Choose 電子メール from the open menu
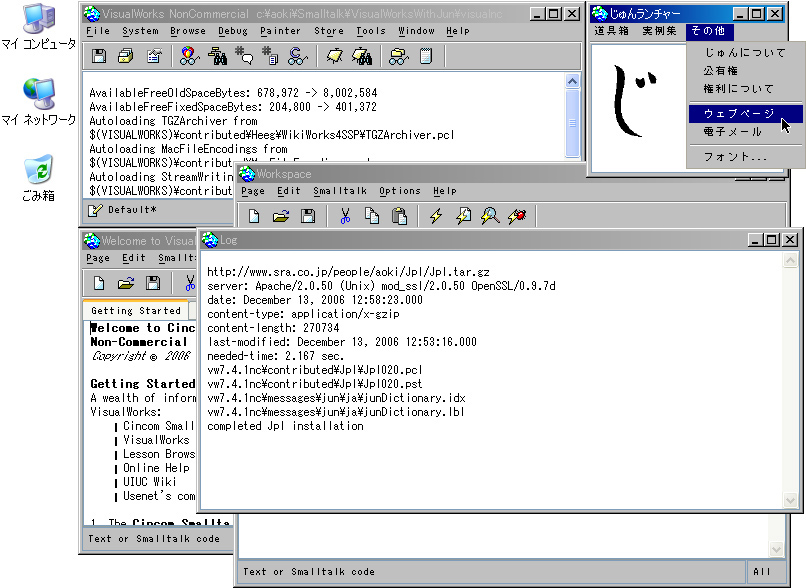The image size is (806, 588). (745, 132)
